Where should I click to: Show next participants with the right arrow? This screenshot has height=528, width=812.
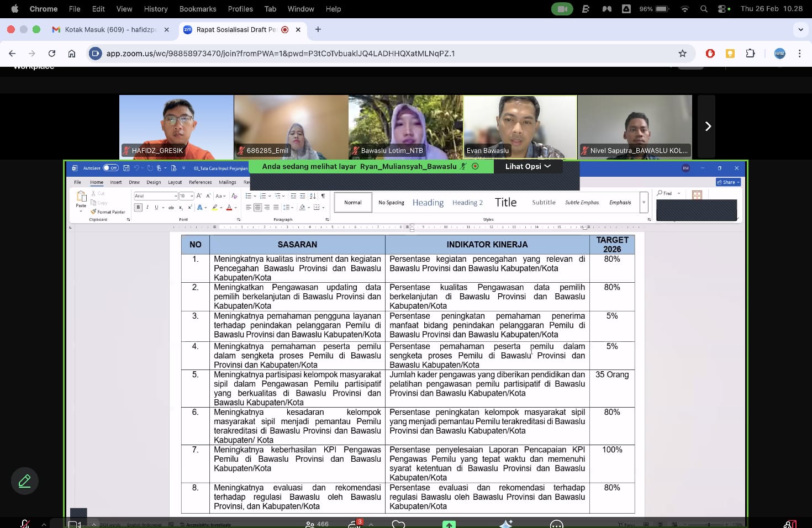tap(708, 126)
